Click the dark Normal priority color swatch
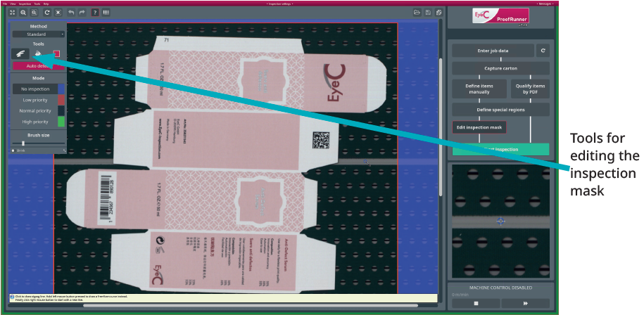The image size is (644, 315). [61, 111]
